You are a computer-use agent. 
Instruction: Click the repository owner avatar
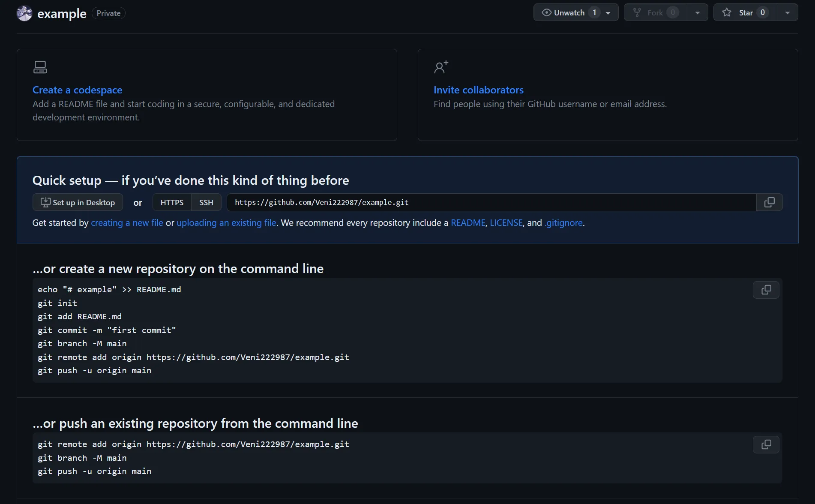tap(24, 13)
